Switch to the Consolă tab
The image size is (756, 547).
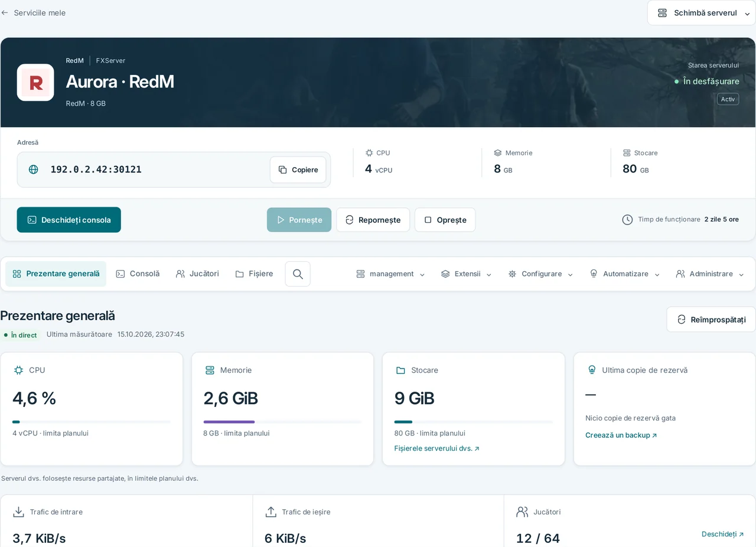coord(138,274)
